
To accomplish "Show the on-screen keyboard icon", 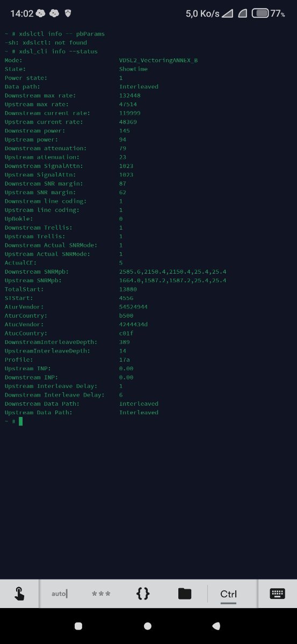I will click(277, 594).
